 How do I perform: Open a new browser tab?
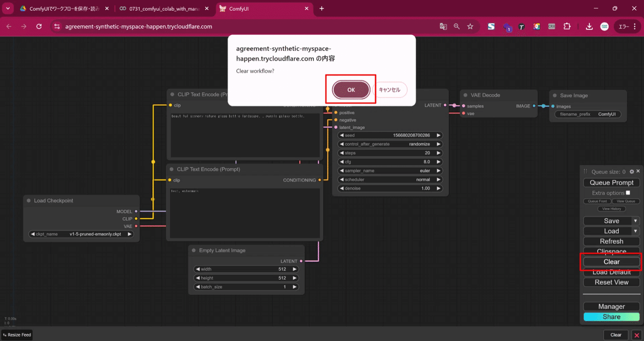tap(321, 9)
